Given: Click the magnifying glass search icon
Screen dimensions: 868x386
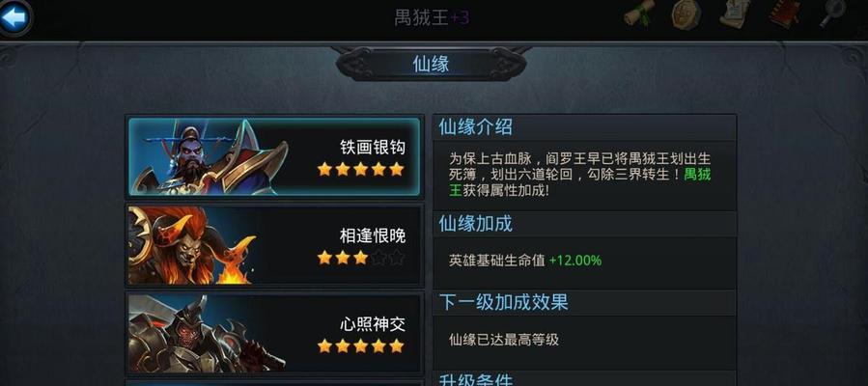Looking at the screenshot, I should 832,14.
